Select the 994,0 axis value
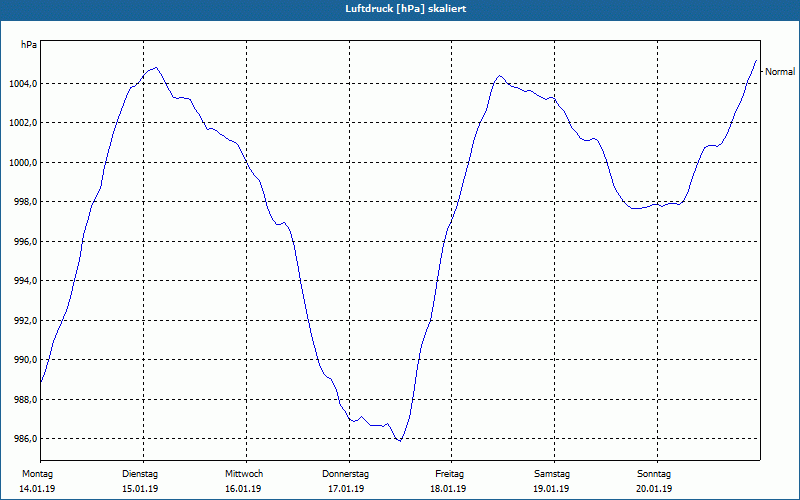The width and height of the screenshot is (800, 500). pyautogui.click(x=25, y=281)
